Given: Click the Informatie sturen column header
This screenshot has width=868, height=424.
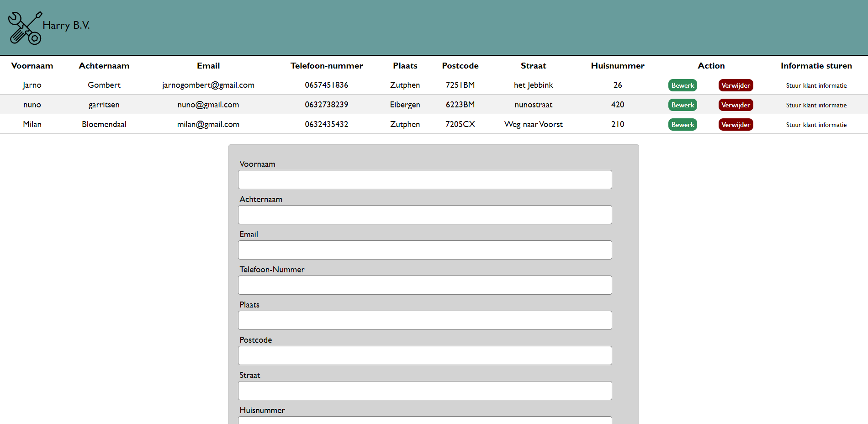Looking at the screenshot, I should [816, 66].
